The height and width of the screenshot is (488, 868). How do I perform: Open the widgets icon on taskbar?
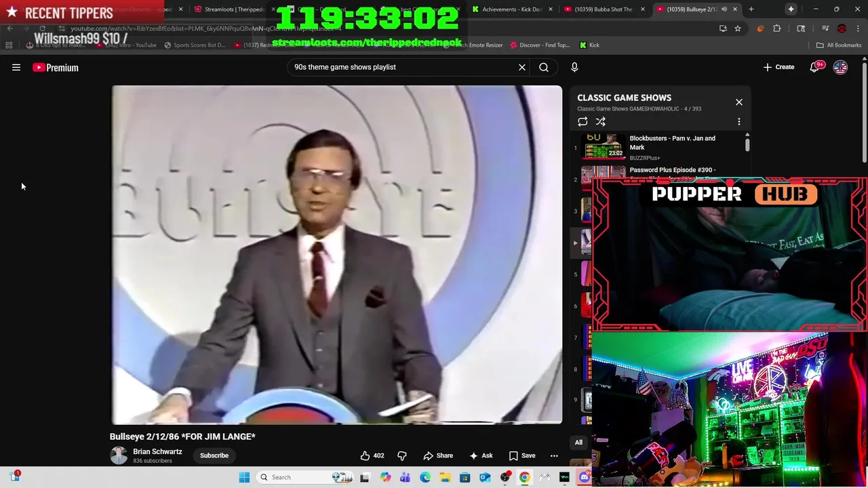point(14,476)
